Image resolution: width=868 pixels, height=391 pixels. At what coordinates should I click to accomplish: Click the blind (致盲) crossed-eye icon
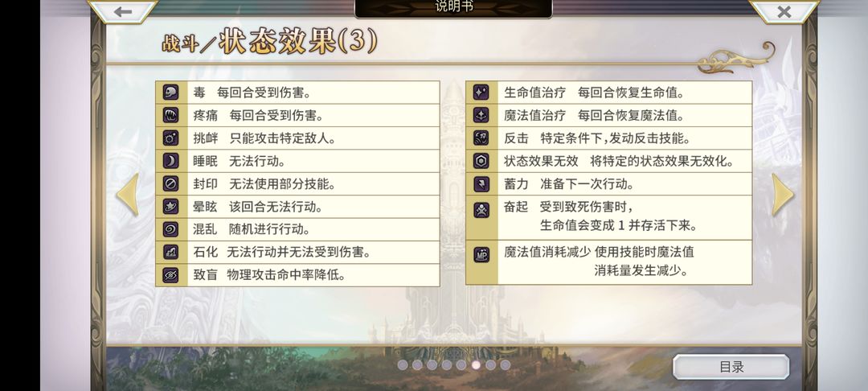tap(170, 274)
